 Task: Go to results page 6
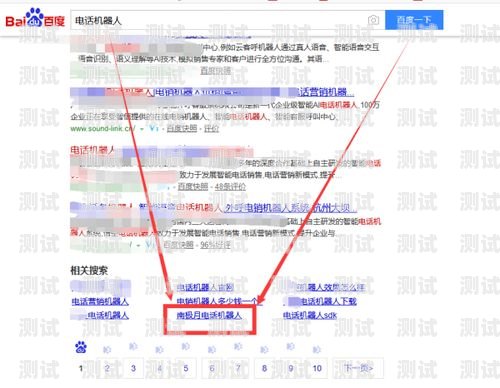(212, 368)
